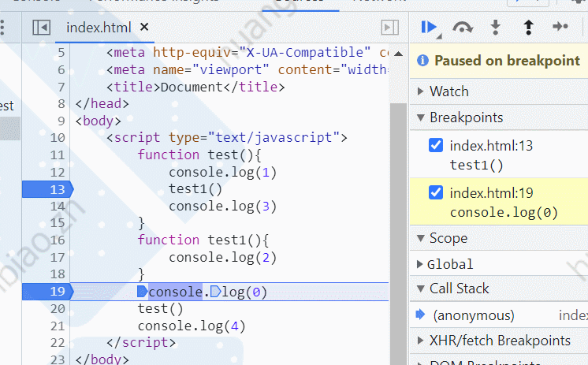Click the Paused on breakpoint message

click(x=507, y=61)
